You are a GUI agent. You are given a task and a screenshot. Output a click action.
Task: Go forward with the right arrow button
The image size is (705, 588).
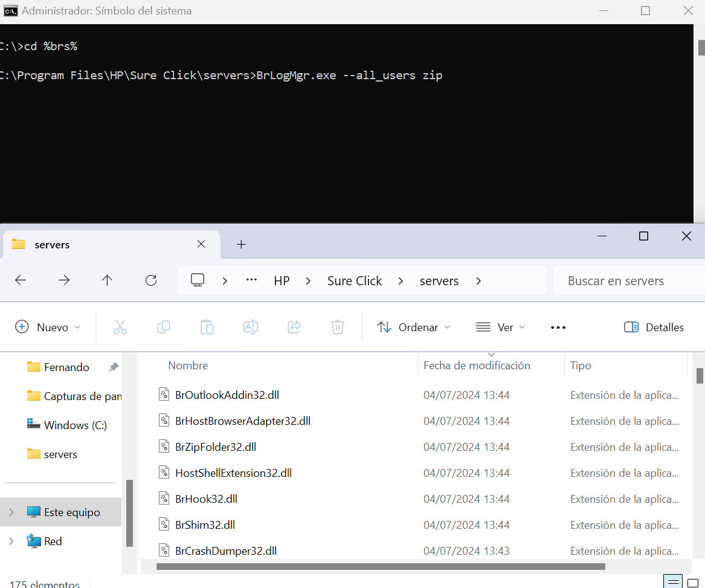click(64, 281)
